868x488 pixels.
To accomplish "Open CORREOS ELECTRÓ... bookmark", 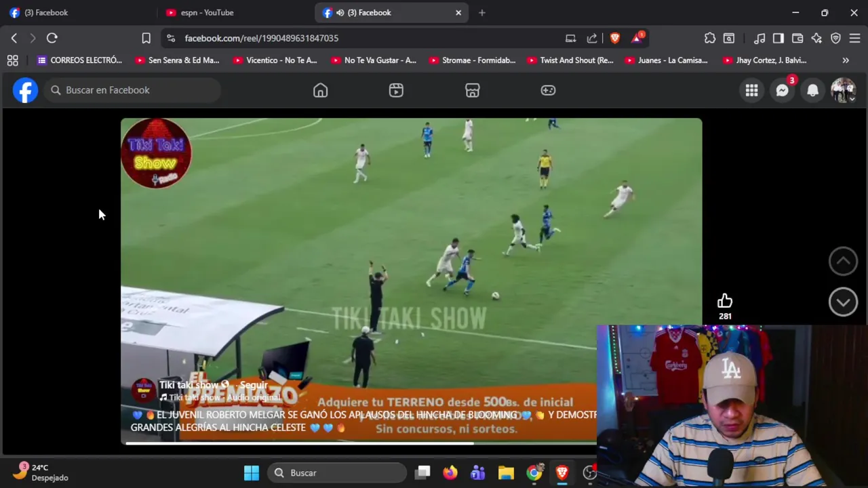I will pos(80,60).
